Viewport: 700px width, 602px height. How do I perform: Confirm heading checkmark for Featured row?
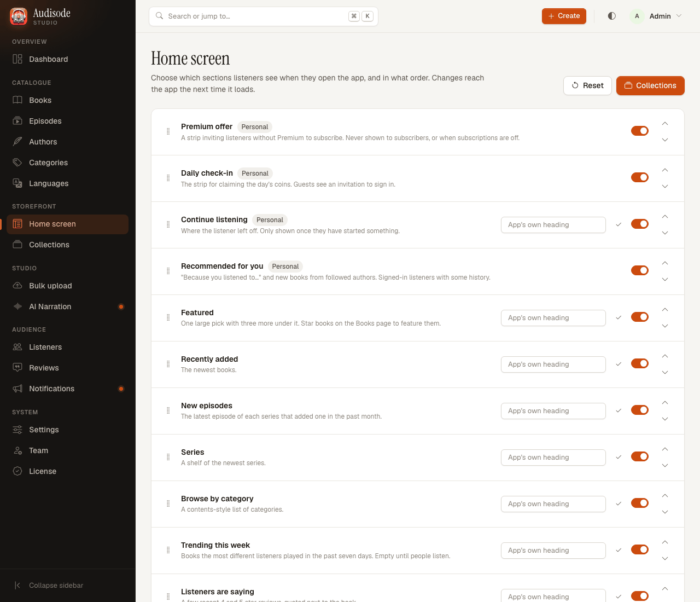click(619, 317)
